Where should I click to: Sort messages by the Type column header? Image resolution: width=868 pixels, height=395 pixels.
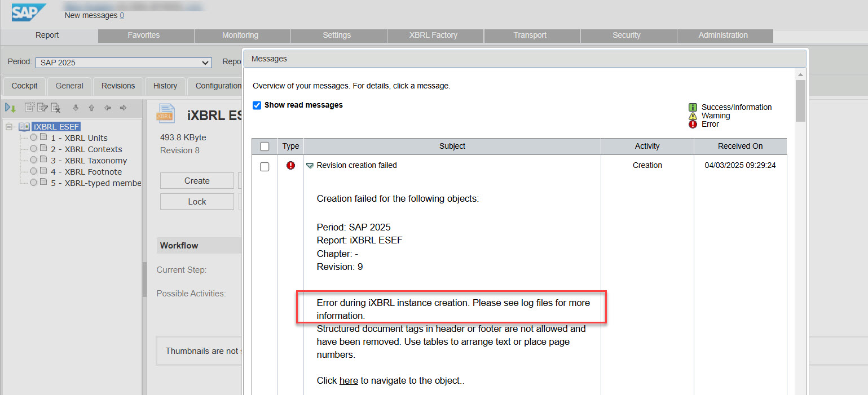[291, 146]
